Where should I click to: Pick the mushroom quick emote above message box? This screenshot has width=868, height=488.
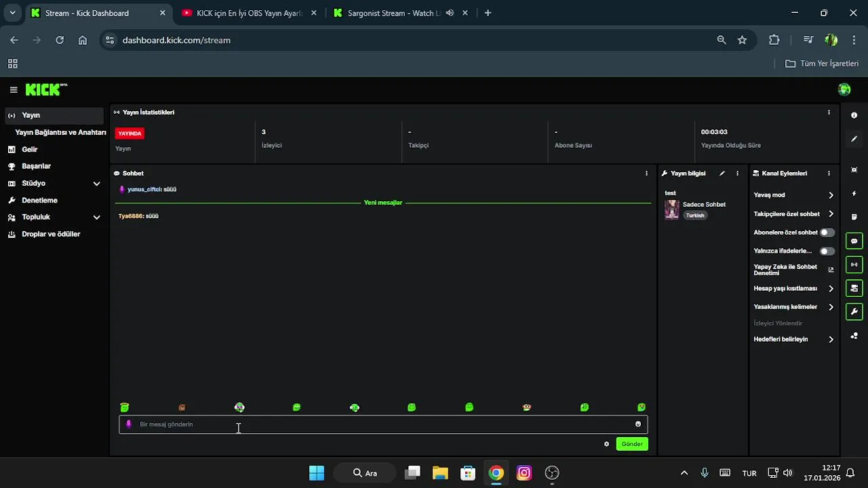coord(527,407)
